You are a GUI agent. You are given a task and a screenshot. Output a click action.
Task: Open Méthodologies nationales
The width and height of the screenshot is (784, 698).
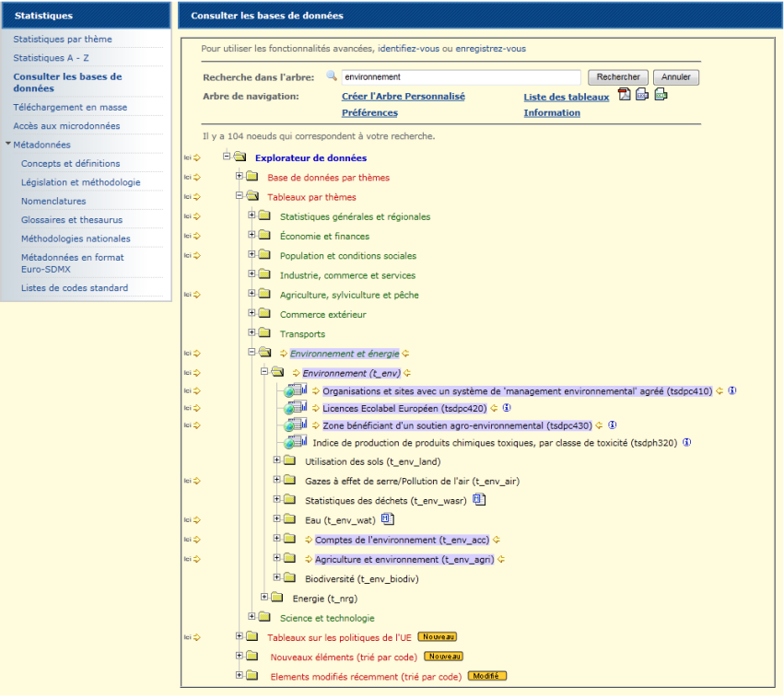76,238
